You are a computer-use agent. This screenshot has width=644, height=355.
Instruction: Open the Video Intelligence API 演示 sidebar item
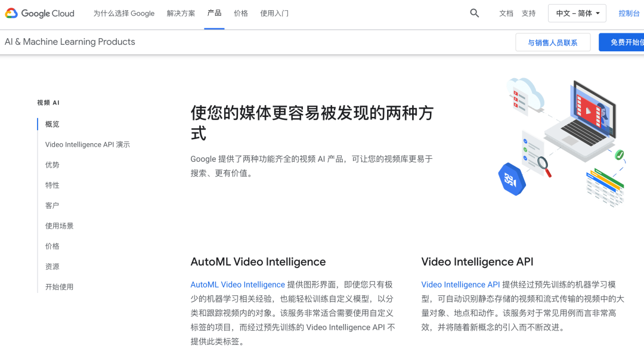click(x=88, y=144)
